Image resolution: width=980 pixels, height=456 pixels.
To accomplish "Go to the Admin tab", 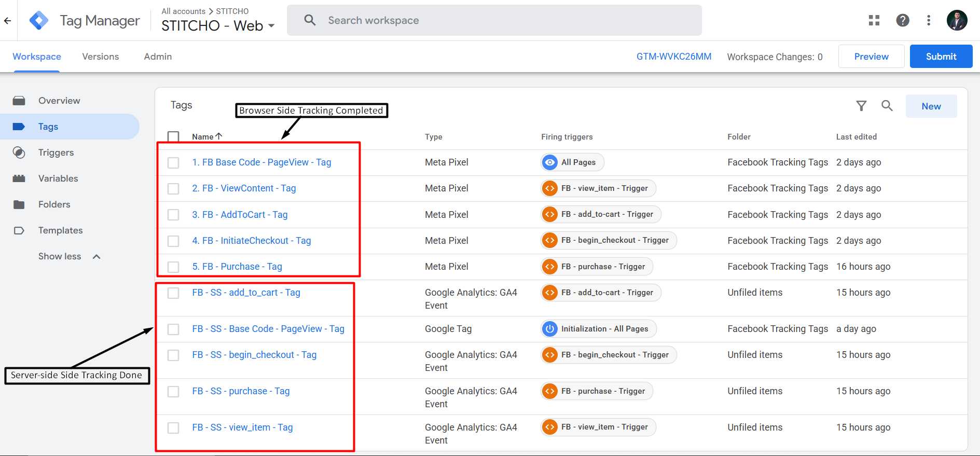I will [158, 57].
